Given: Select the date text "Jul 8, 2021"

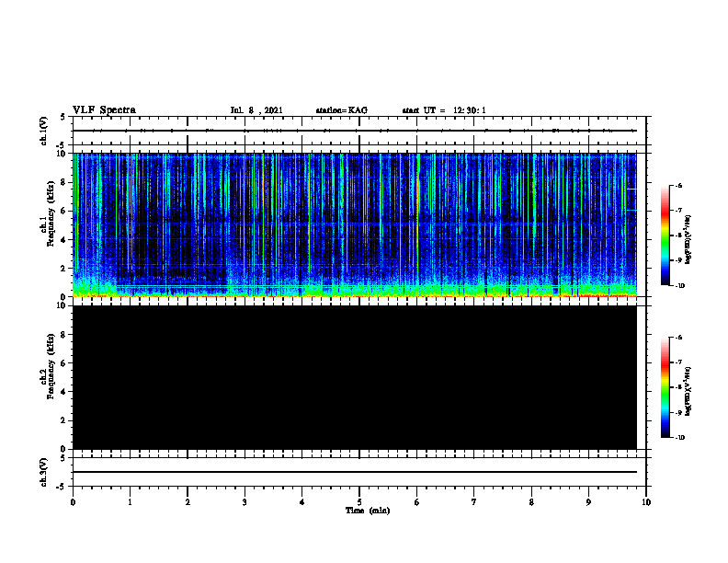Looking at the screenshot, I should (256, 110).
